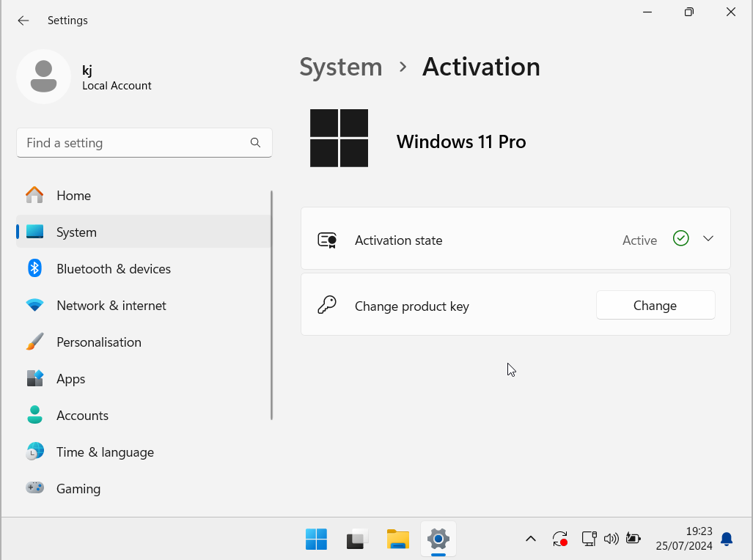Click the green Active checkmark icon
Image resolution: width=753 pixels, height=560 pixels.
[x=681, y=238]
